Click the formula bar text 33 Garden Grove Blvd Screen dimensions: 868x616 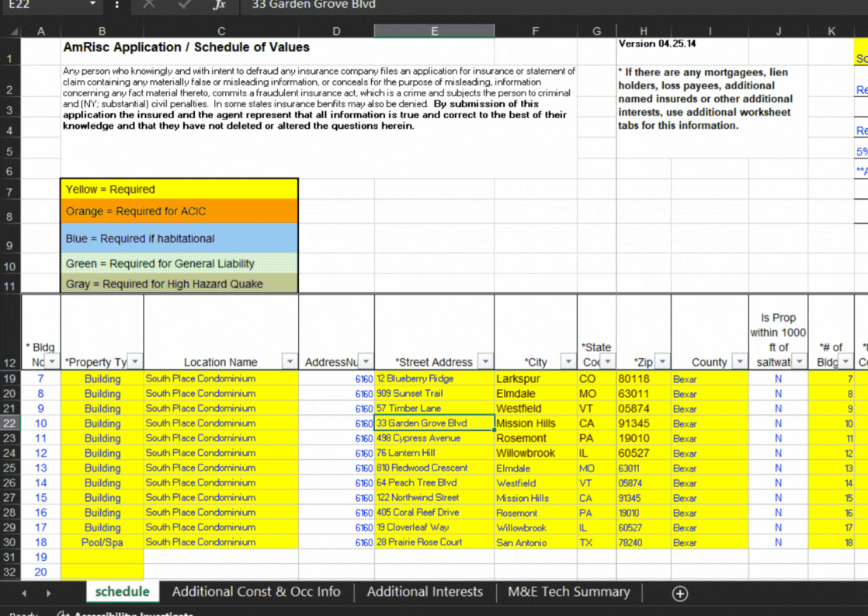point(314,5)
